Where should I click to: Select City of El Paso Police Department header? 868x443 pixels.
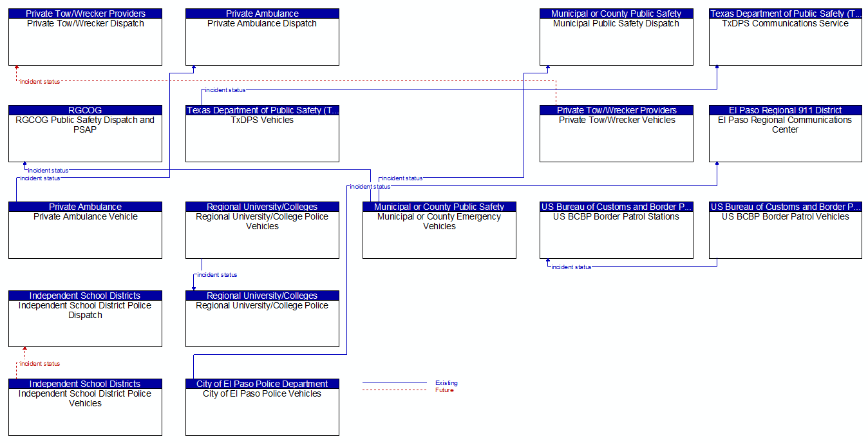pyautogui.click(x=262, y=384)
